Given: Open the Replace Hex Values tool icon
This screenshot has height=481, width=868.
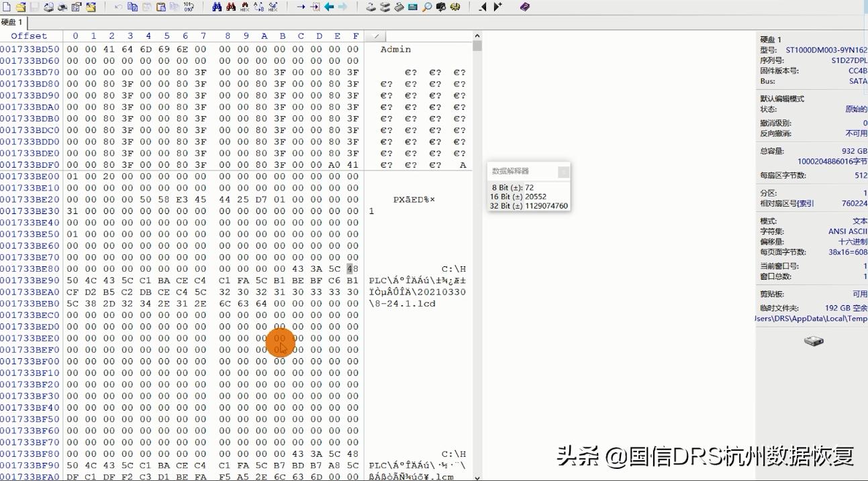Looking at the screenshot, I should tap(274, 7).
